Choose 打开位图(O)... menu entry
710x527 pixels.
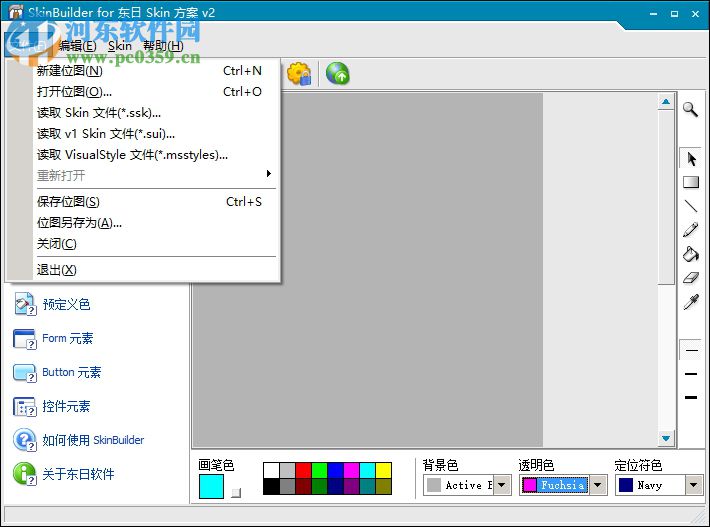tap(156, 92)
